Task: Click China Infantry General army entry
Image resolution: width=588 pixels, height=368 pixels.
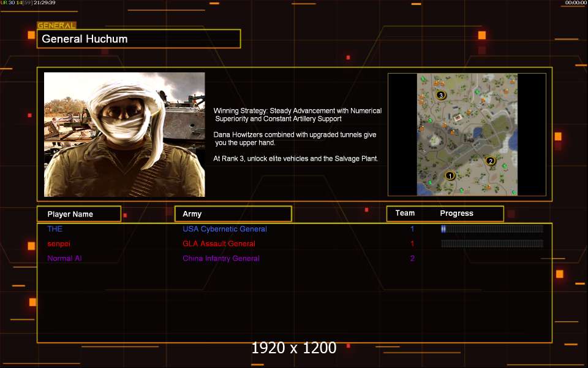Action: tap(221, 258)
